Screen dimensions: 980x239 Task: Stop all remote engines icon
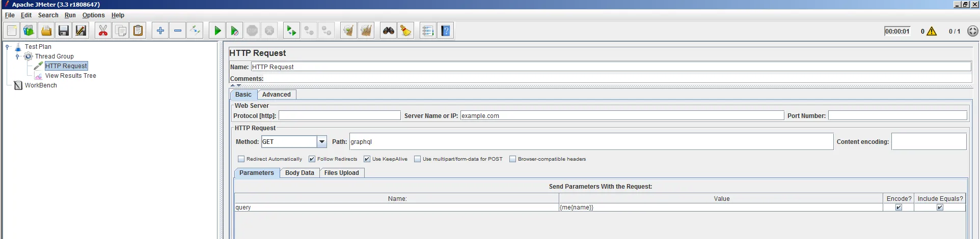coord(309,31)
